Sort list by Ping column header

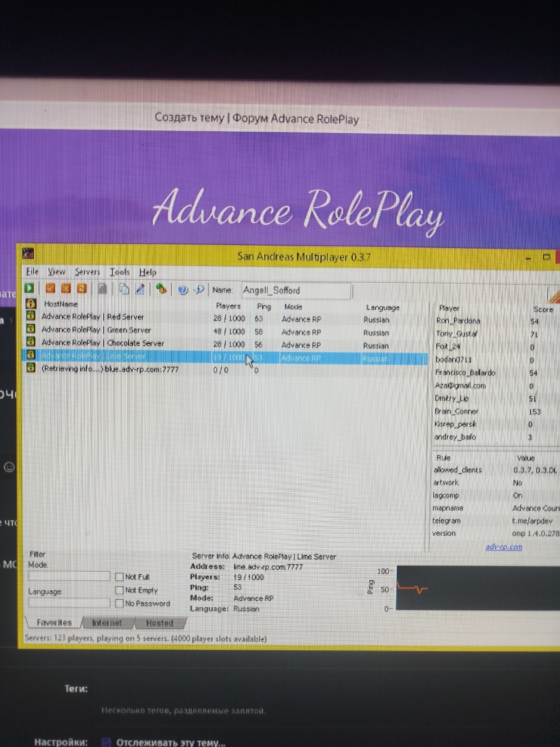pyautogui.click(x=264, y=307)
